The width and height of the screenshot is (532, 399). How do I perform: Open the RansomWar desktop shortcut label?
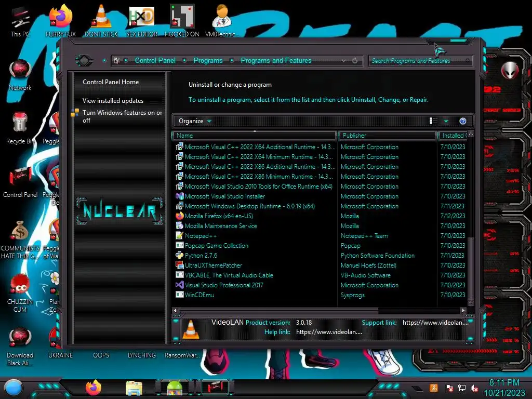click(182, 355)
